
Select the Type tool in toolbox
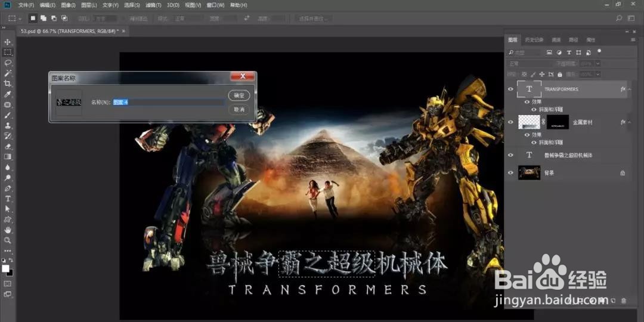(7, 199)
